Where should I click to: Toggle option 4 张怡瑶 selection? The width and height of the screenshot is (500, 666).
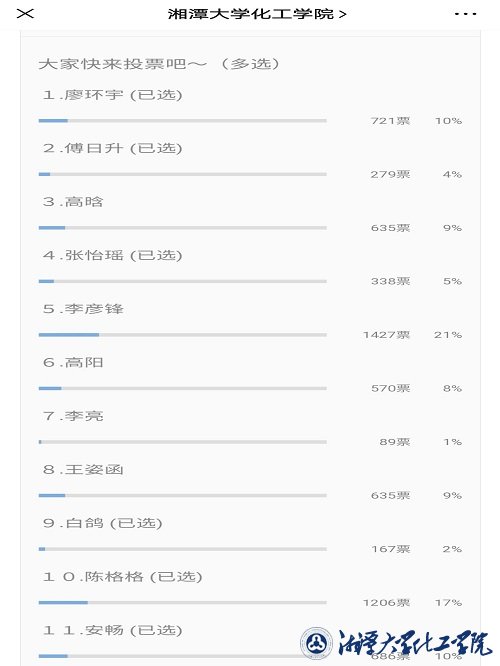tap(113, 255)
